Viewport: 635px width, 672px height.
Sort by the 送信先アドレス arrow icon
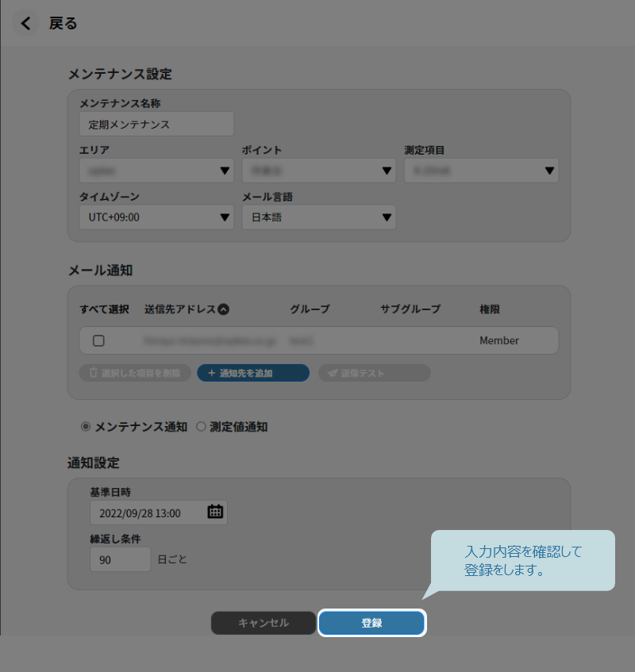point(223,309)
